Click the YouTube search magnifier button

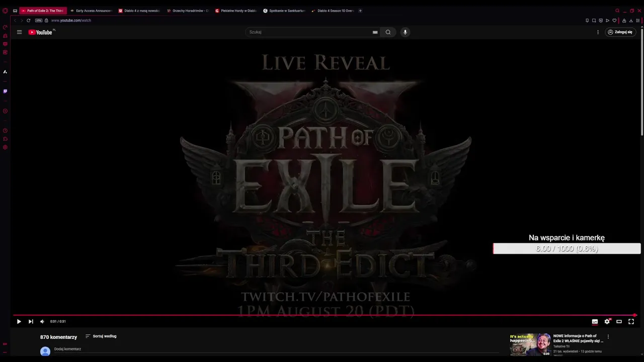click(x=388, y=32)
